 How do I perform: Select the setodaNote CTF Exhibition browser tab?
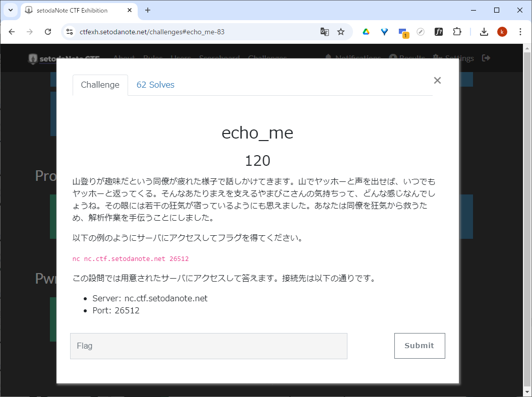tap(79, 11)
